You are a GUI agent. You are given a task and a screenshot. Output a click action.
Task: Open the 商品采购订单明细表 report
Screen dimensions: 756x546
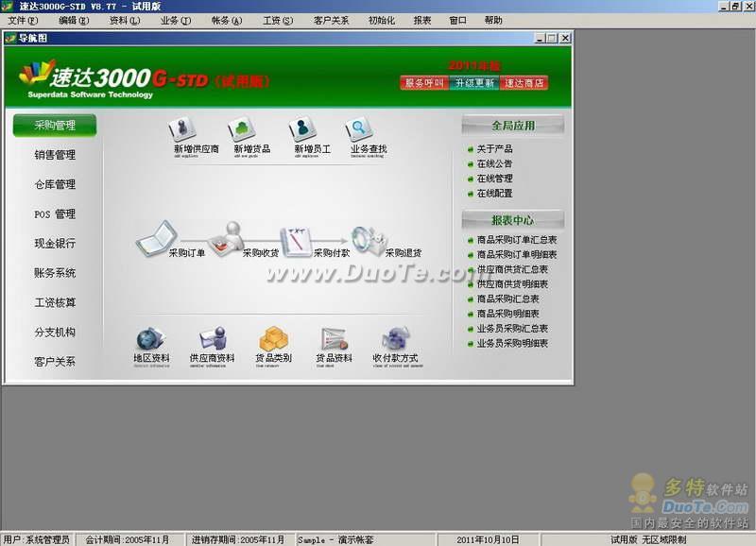[516, 254]
